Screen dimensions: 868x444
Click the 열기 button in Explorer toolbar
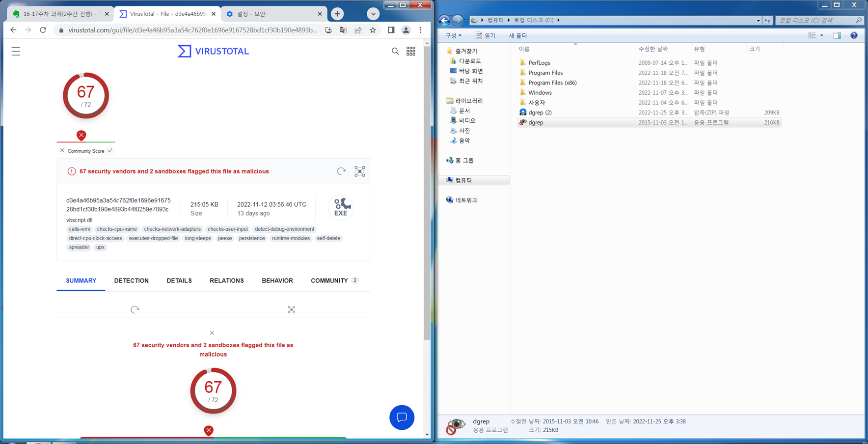click(x=485, y=35)
